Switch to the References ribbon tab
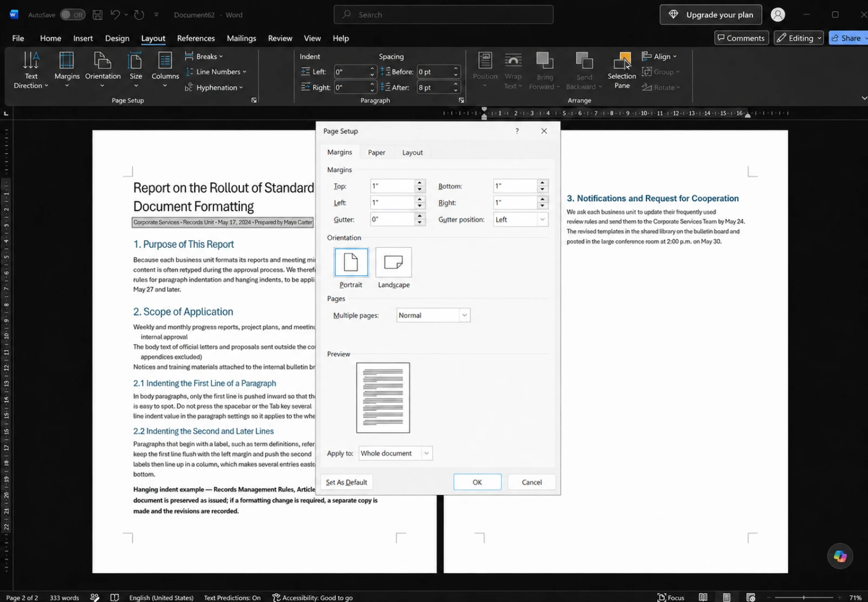Screen dimensions: 868x602 [x=196, y=38]
